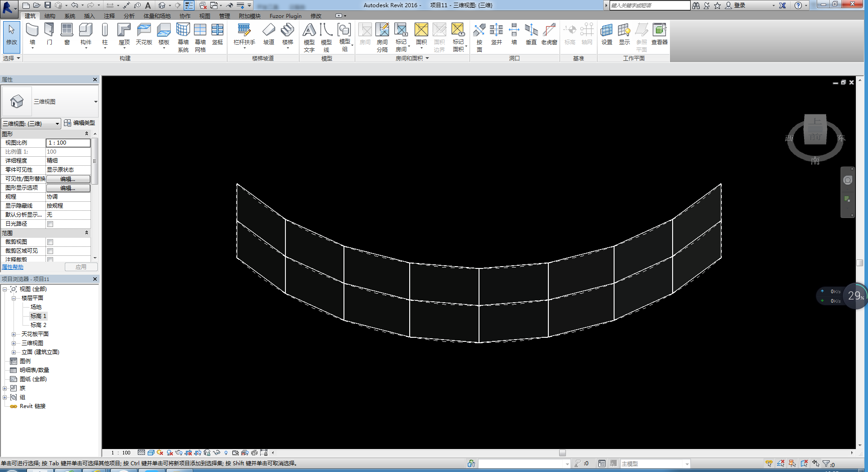Image resolution: width=868 pixels, height=472 pixels.
Task: Open the 属性帮助 link
Action: [13, 267]
